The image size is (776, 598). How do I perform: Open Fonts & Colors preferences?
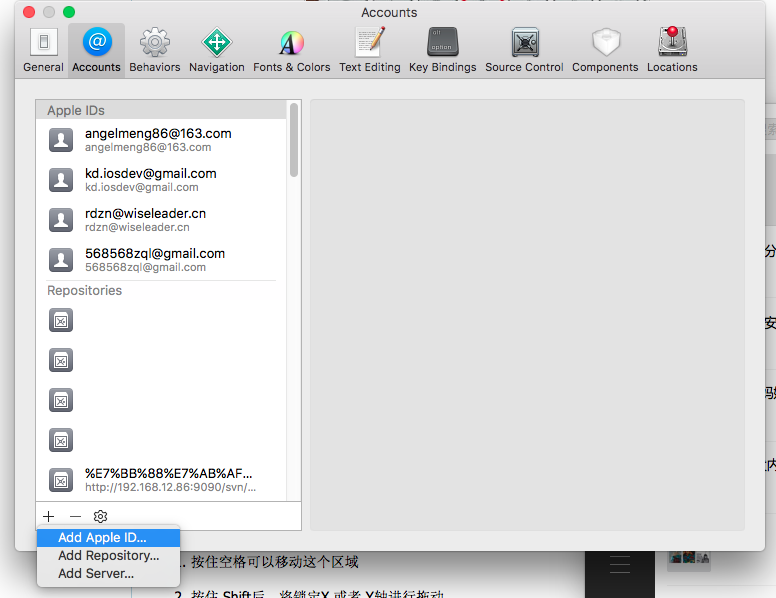(x=291, y=50)
